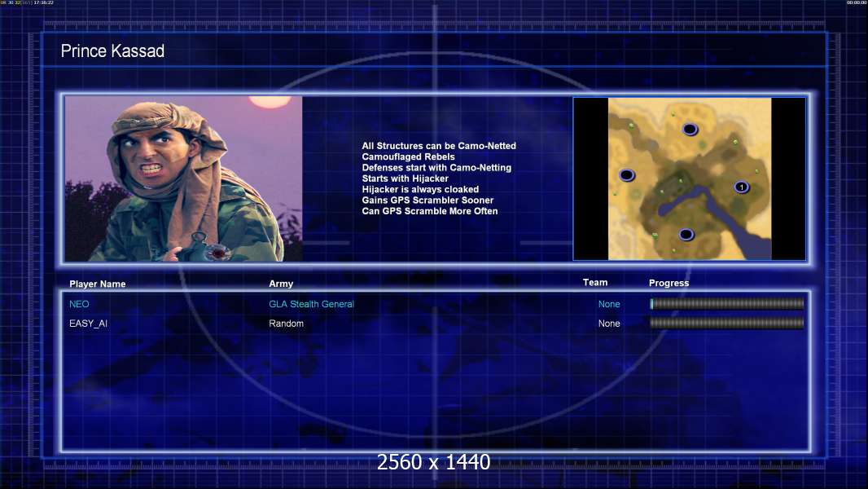Click the bottom start position marker on minimap
This screenshot has width=868, height=489.
coord(686,235)
